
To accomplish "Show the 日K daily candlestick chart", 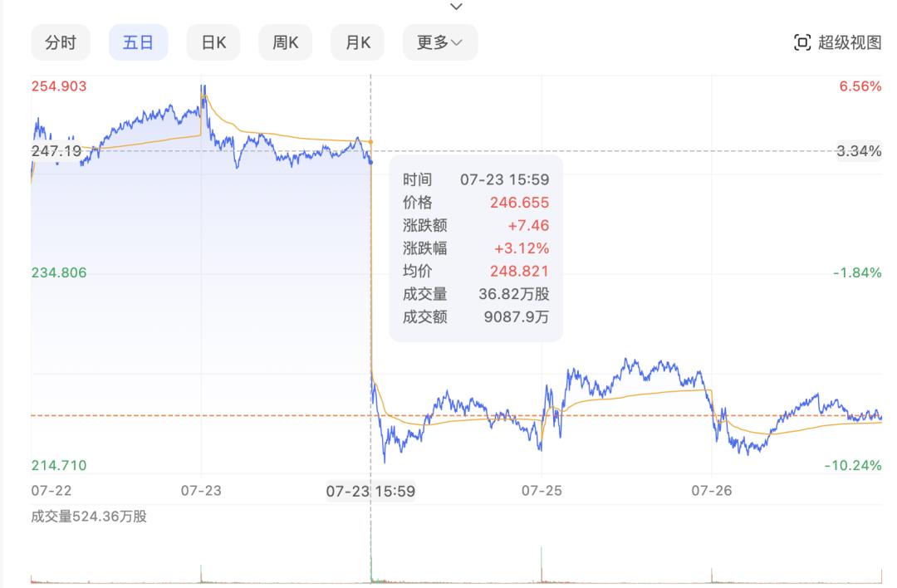I will pos(213,42).
